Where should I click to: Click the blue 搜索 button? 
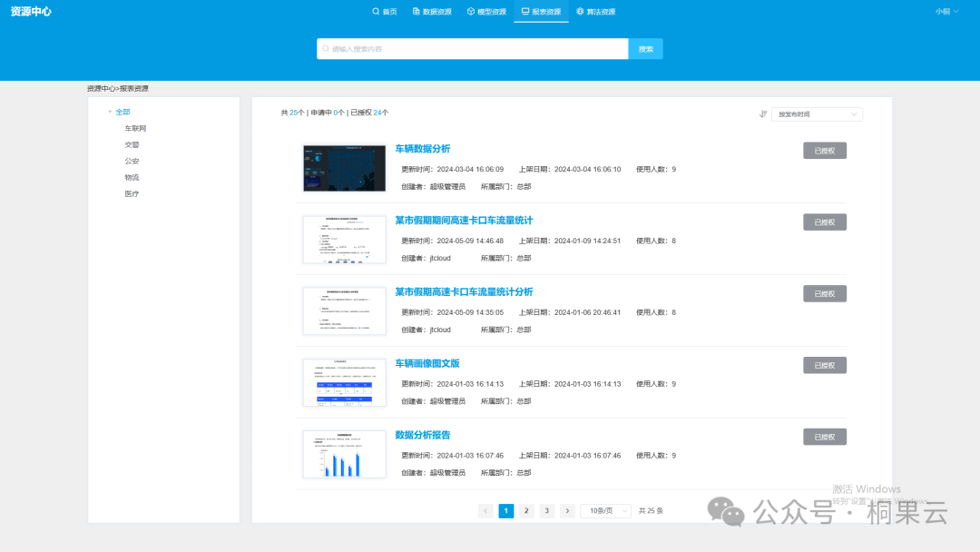645,49
